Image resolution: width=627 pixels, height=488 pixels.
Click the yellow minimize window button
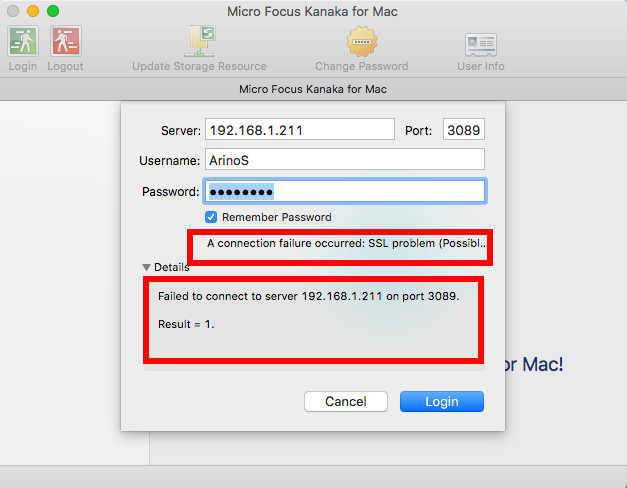coord(33,11)
